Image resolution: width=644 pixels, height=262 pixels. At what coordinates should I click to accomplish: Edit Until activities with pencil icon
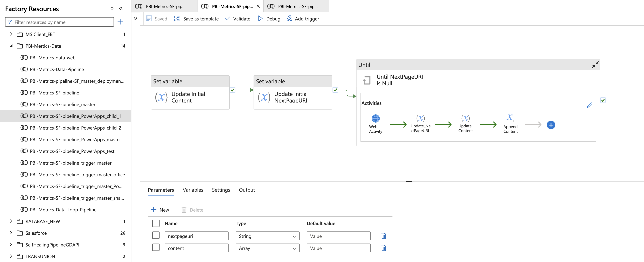pyautogui.click(x=589, y=105)
